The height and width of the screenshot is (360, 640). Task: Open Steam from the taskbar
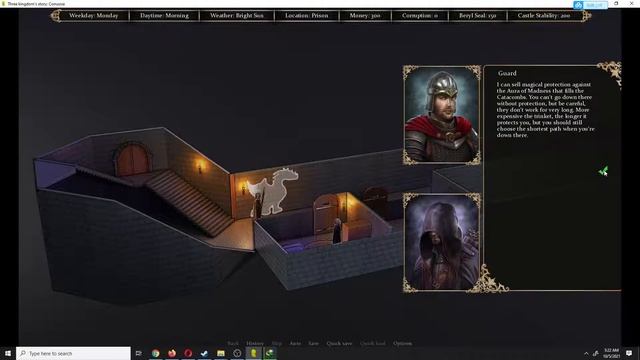204,353
